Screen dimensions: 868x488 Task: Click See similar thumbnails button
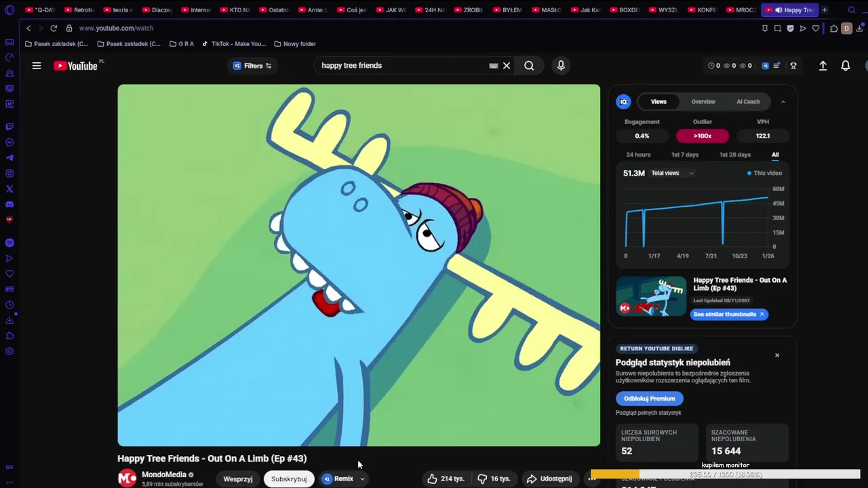729,314
